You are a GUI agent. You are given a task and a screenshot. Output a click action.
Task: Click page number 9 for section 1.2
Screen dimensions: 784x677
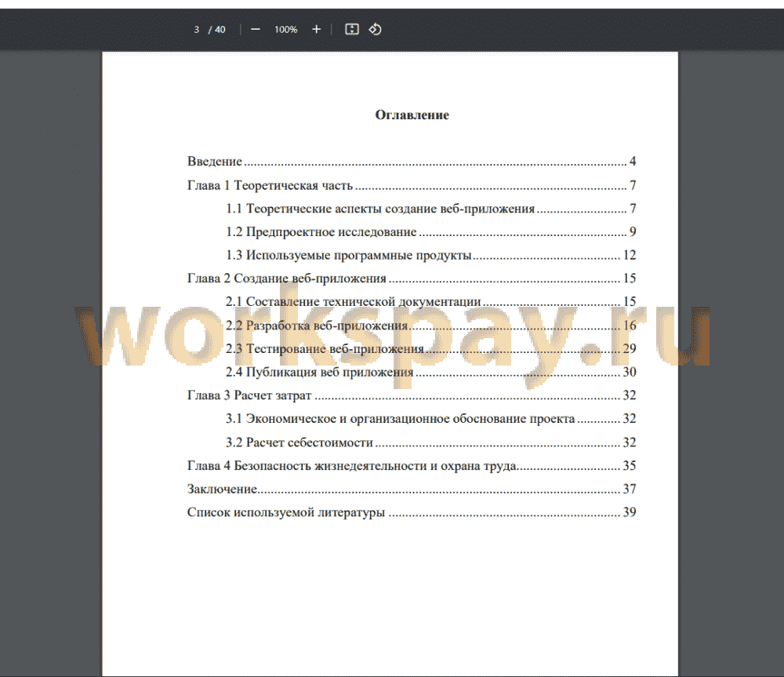(x=633, y=231)
